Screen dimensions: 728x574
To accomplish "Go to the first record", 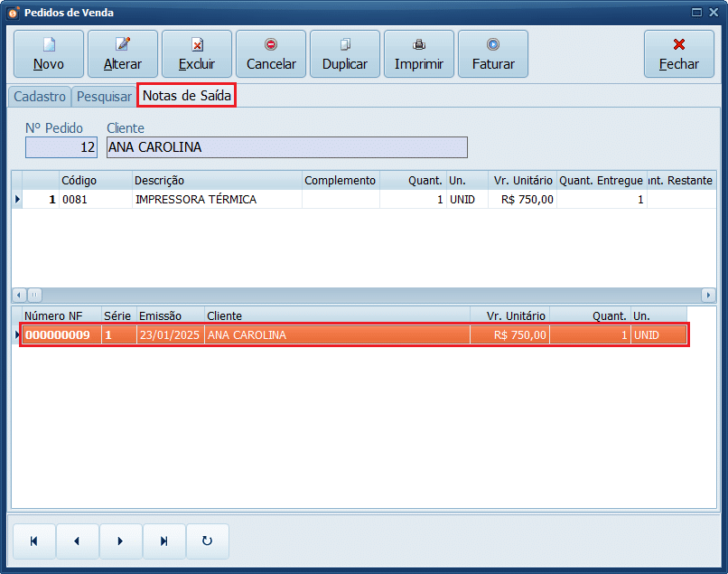I will (x=34, y=541).
